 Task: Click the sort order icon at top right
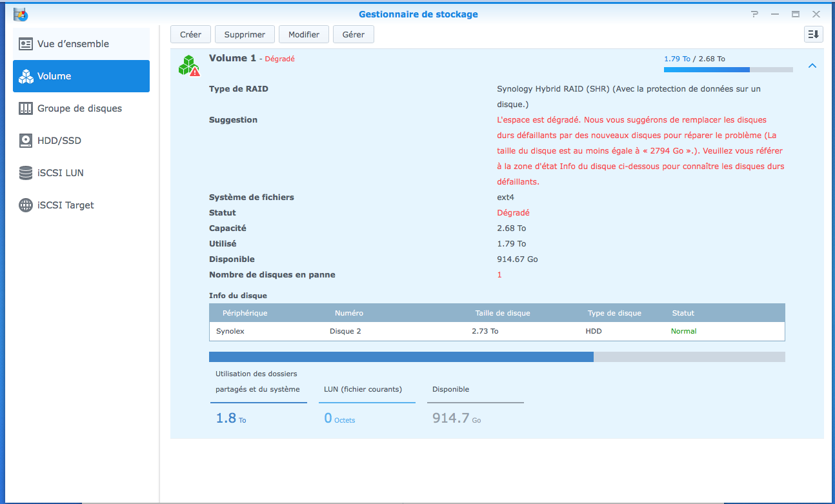813,34
